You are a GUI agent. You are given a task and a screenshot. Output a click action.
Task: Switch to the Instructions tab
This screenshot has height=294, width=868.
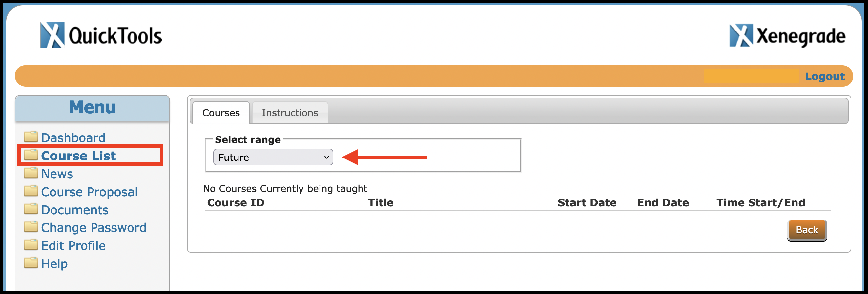pos(290,112)
